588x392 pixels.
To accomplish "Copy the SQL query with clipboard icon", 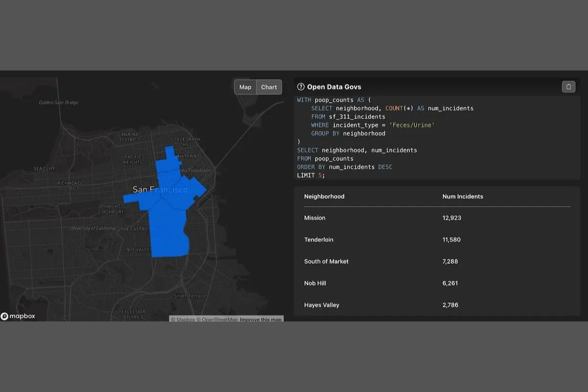I will point(568,87).
